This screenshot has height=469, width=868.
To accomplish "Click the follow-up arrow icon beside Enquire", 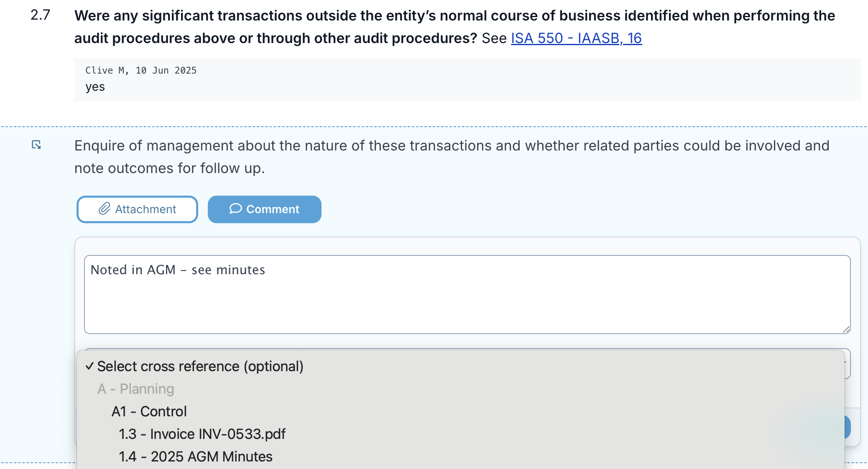I will [36, 145].
